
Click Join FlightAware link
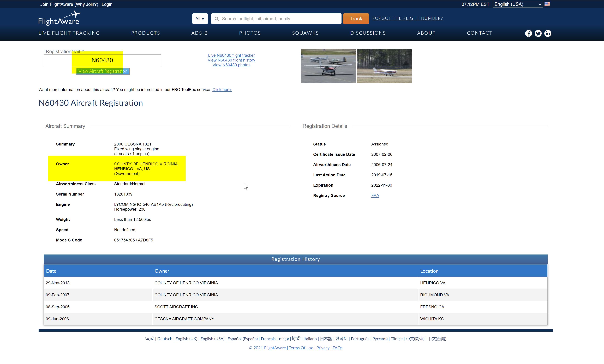(57, 4)
